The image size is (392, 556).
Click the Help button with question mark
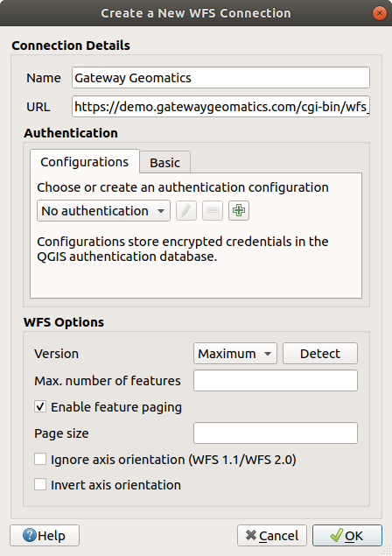[45, 536]
